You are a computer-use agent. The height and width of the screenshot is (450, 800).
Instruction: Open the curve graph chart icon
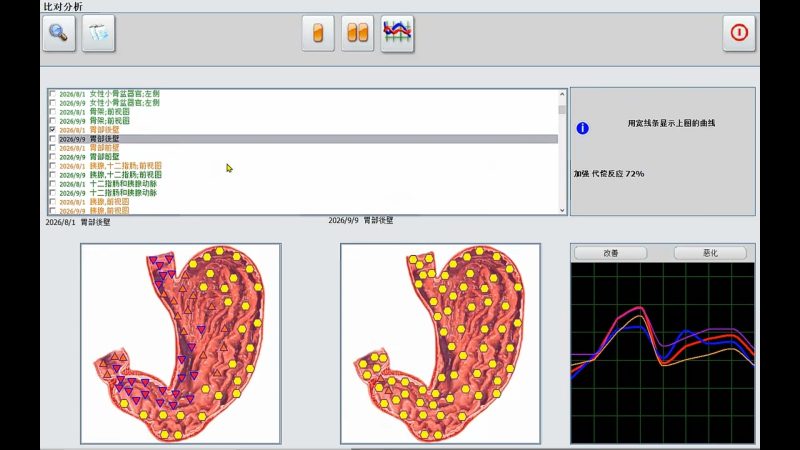tap(397, 33)
